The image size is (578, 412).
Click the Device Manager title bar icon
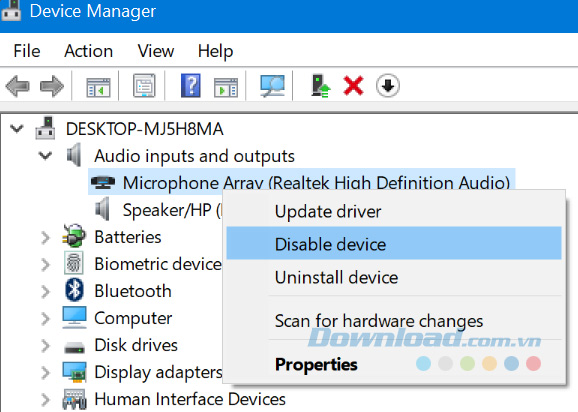(10, 10)
